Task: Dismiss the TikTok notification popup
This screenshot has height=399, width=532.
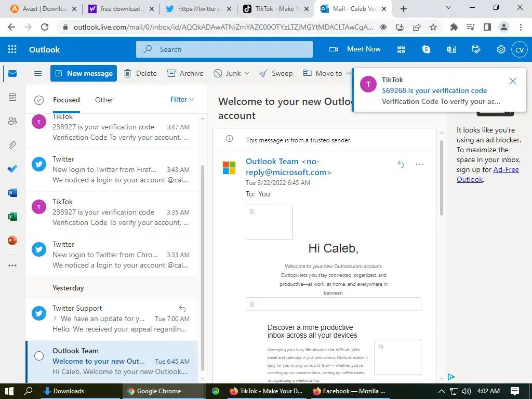Action: pos(513,81)
